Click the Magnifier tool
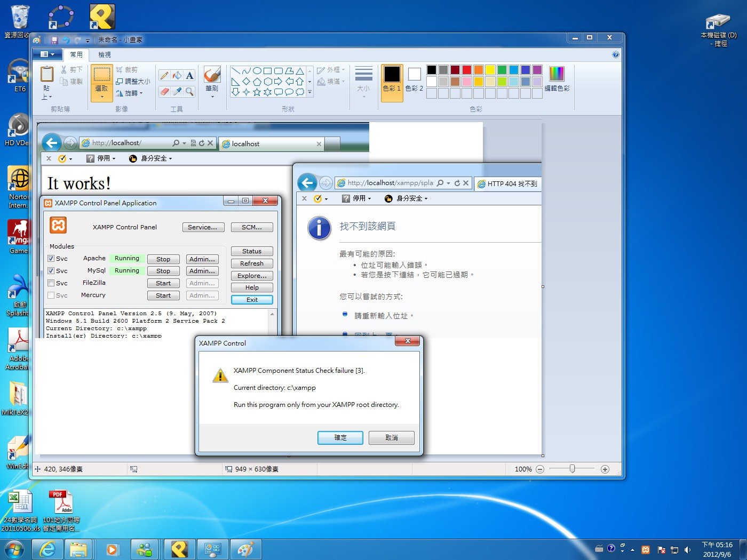The image size is (747, 560). coord(189,92)
